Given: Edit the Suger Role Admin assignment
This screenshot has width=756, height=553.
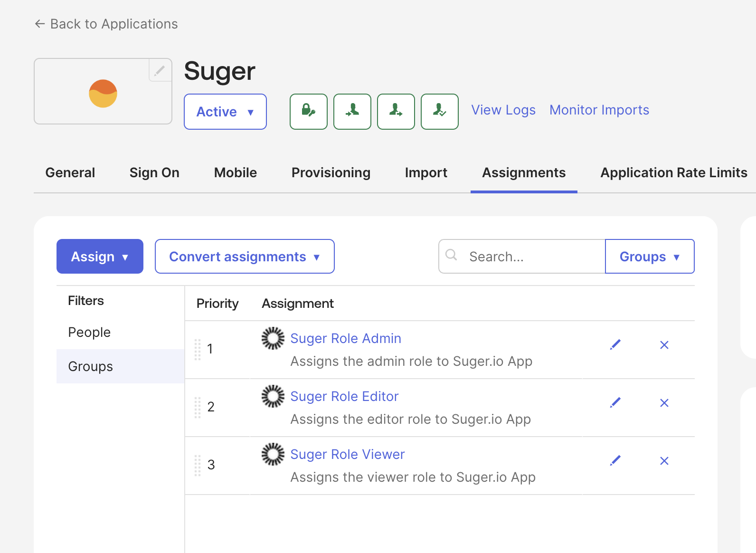Looking at the screenshot, I should tap(615, 345).
